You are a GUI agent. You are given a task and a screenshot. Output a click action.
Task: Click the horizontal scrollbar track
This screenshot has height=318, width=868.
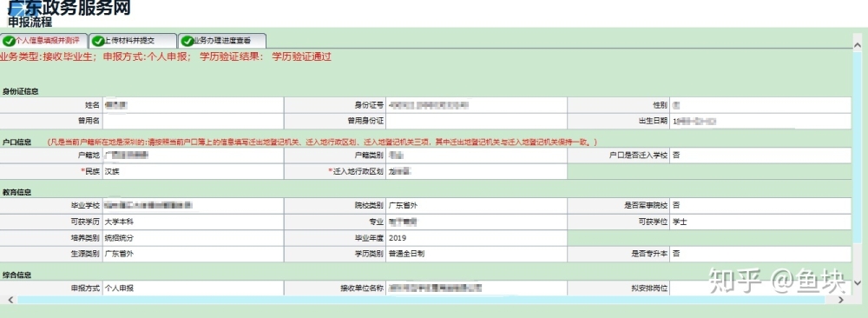[x=421, y=300]
